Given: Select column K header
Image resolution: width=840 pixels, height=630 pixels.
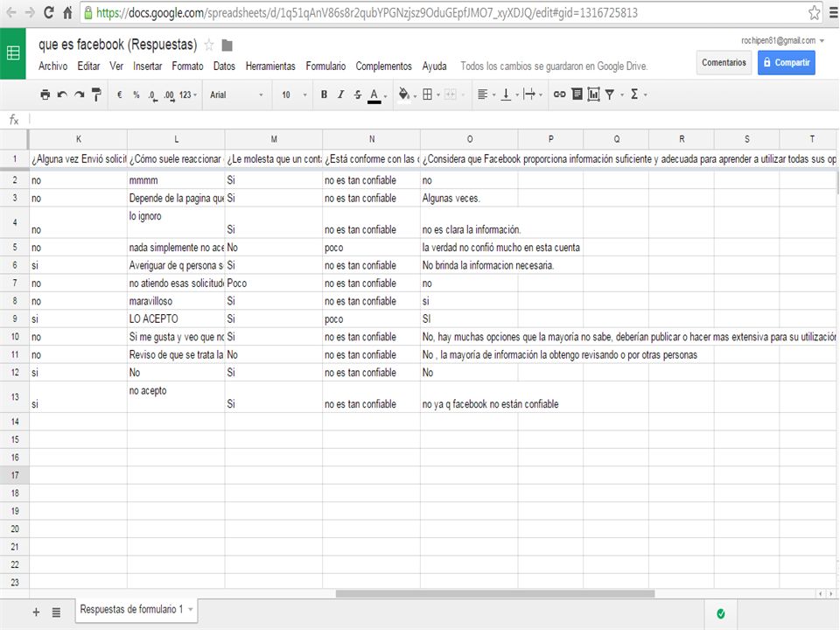Looking at the screenshot, I should click(x=78, y=139).
